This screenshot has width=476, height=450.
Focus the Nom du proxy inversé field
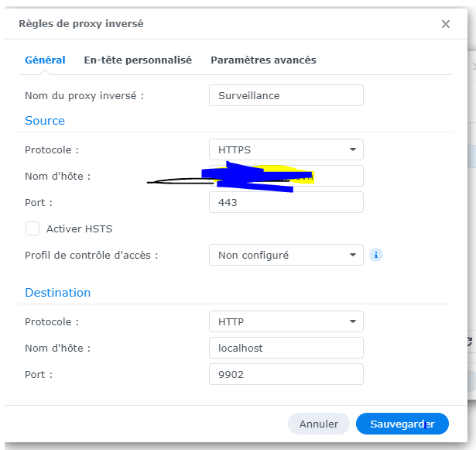tap(286, 95)
